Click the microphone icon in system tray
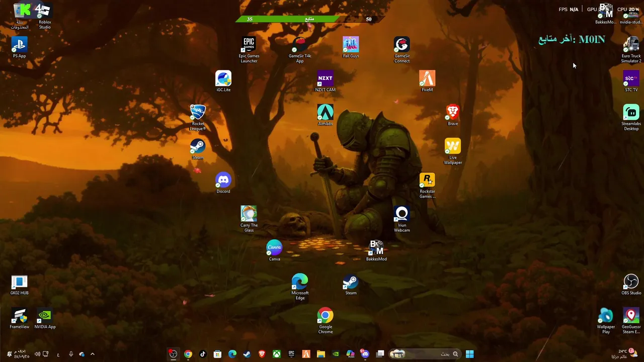Viewport: 644px width, 362px height. pyautogui.click(x=70, y=354)
